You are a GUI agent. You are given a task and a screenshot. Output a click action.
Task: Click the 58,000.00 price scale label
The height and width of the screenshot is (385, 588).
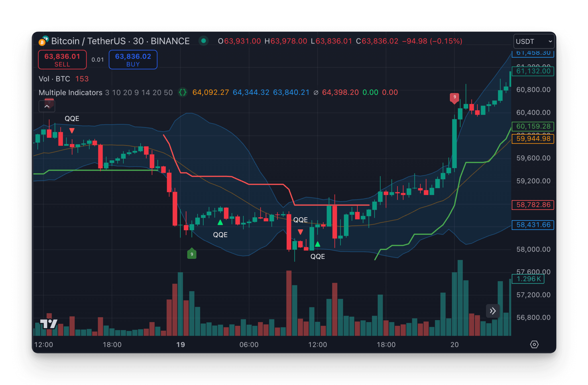pos(533,249)
